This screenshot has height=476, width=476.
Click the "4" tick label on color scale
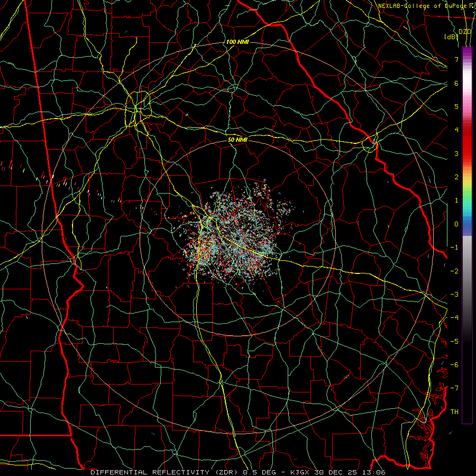456,130
